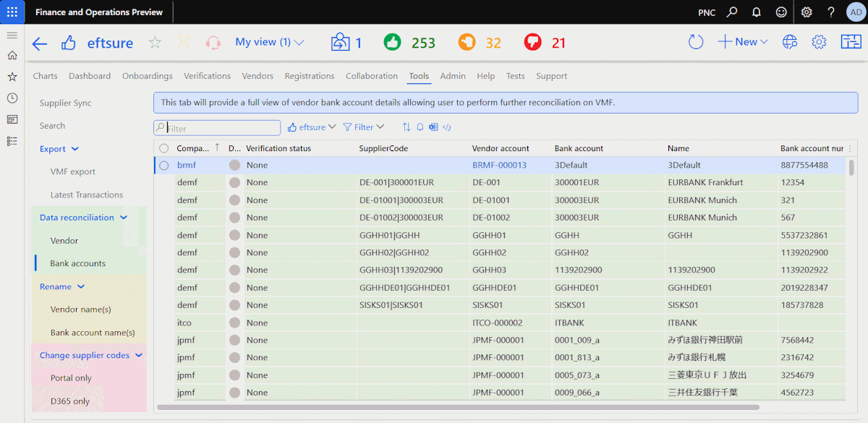
Task: Click the 'EURBANK Frankfurt' name cell
Action: (721, 183)
